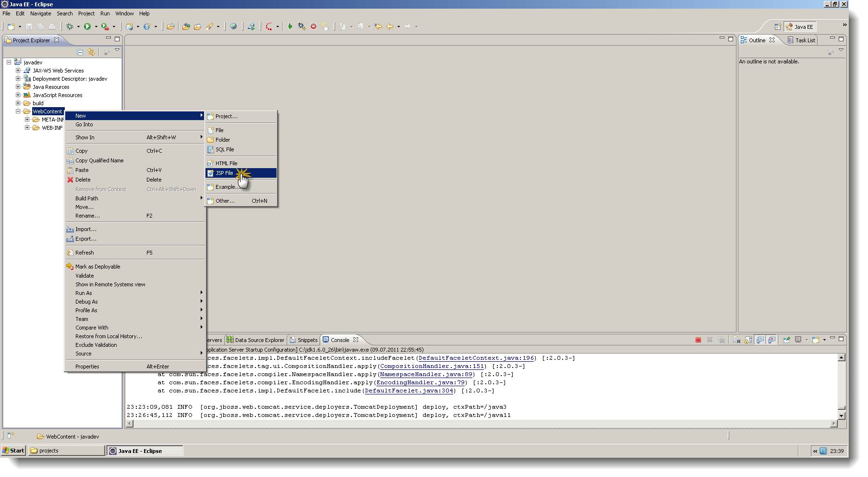Toggle Scroll Lock in the Console view

[748, 340]
